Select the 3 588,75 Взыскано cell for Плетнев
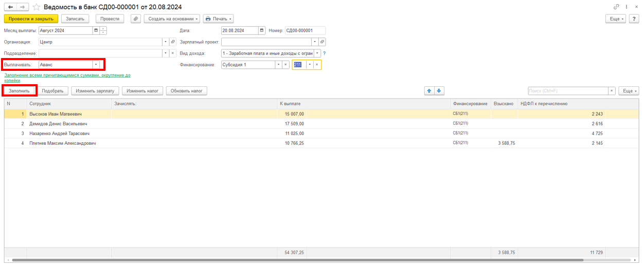The image size is (644, 267). coord(504,143)
